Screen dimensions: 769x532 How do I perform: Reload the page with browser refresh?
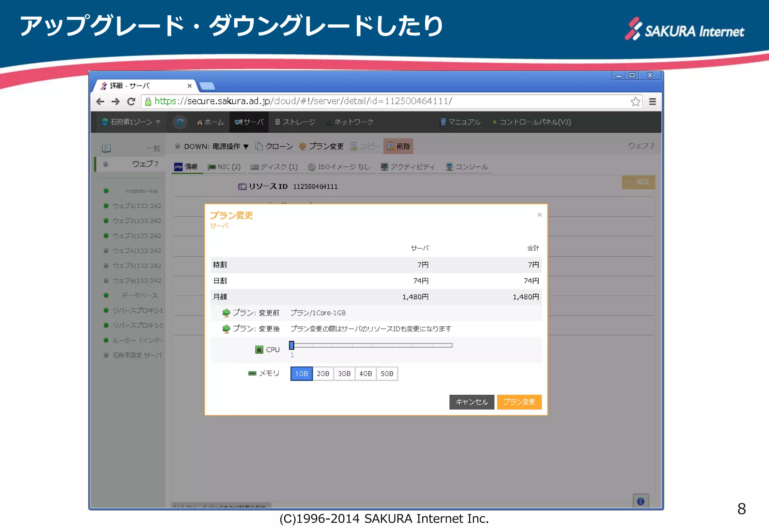pos(131,101)
